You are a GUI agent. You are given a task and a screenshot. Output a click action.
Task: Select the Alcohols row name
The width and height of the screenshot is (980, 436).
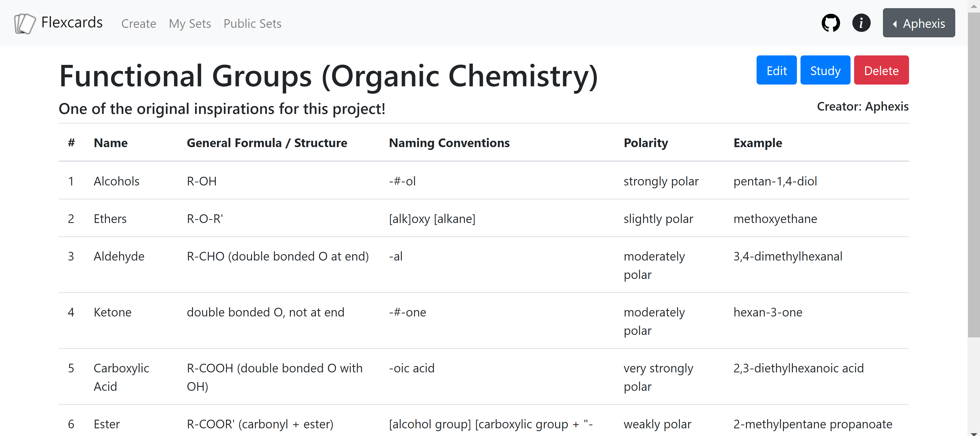tap(116, 181)
